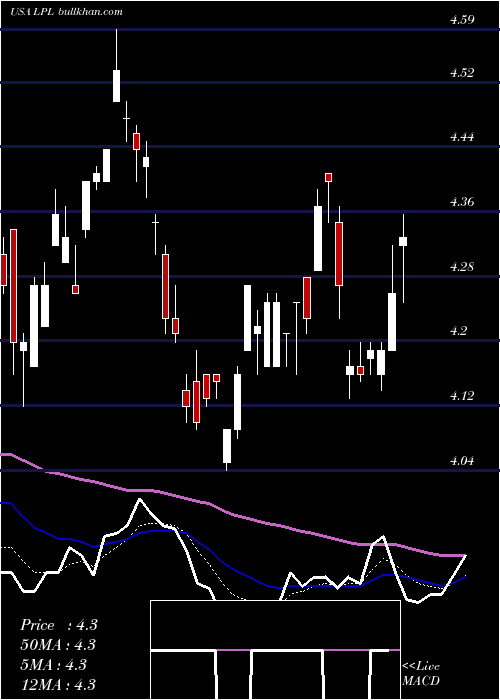Click the tallest white candle near 4.52
This screenshot has height=700, width=500.
(x=116, y=86)
